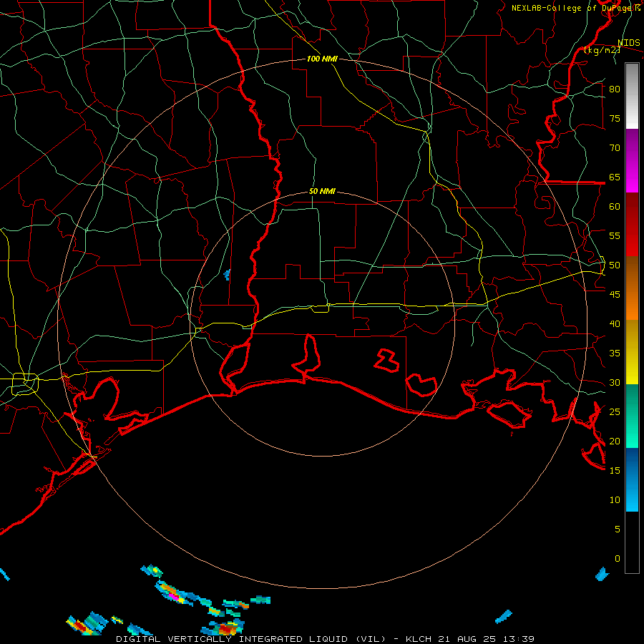The width and height of the screenshot is (644, 644).
Task: Pick the black bottom segment of color bar
Action: [632, 542]
